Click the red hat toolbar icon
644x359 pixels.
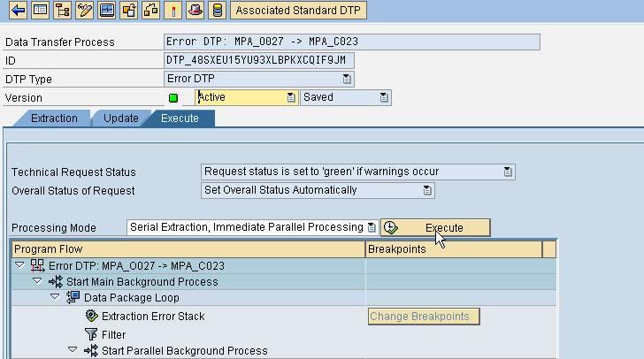coord(195,11)
